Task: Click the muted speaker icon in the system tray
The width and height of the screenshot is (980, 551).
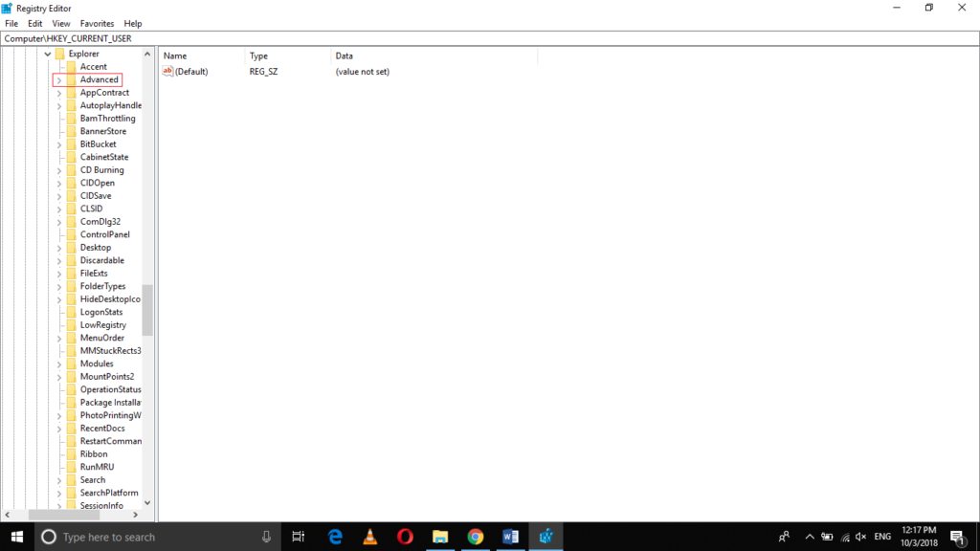Action: 860,536
